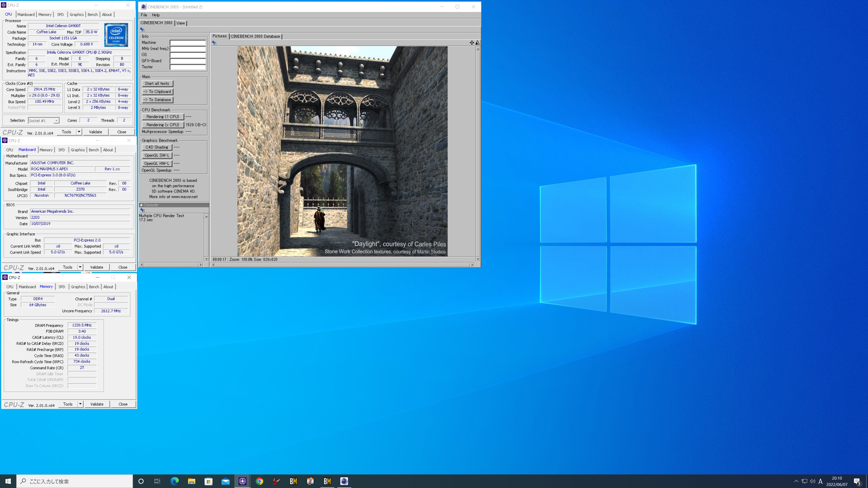The height and width of the screenshot is (488, 868).
Task: Start the C4D Shading benchmark
Action: point(157,147)
